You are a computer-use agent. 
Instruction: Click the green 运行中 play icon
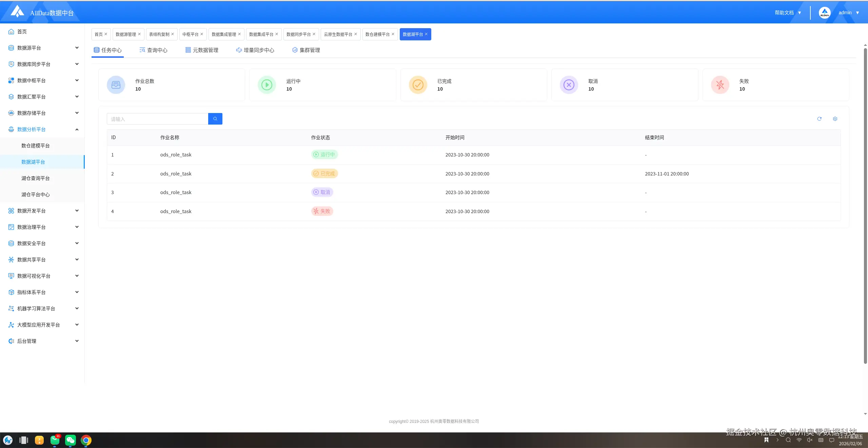[x=267, y=85]
